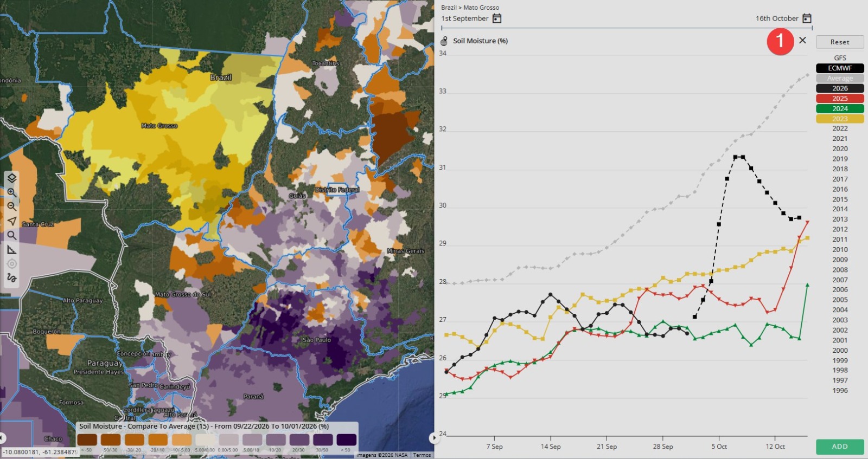Screen dimensions: 868x459
Task: Toggle the ECMWF forecast series
Action: pyautogui.click(x=840, y=68)
